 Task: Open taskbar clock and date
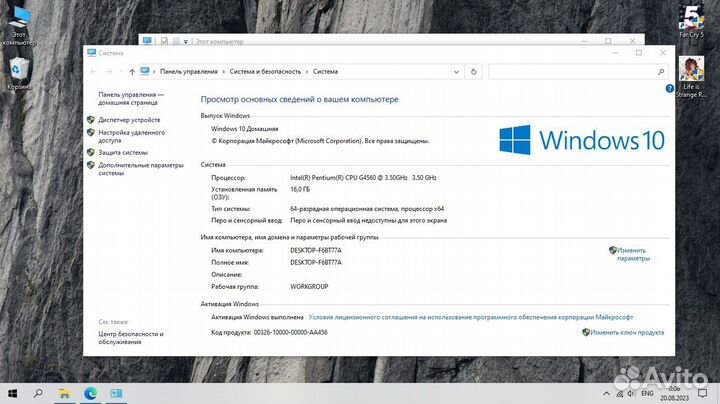tap(675, 393)
